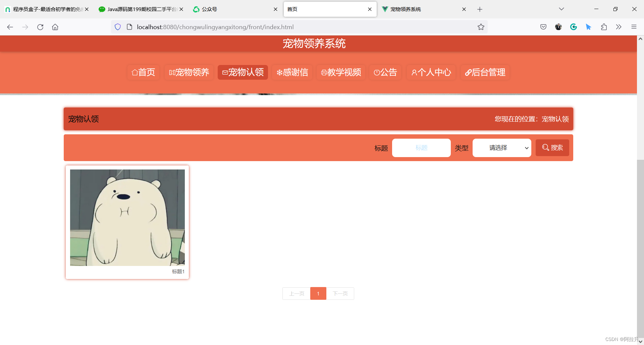Go to next page 下一页
This screenshot has width=644, height=345.
click(x=340, y=294)
